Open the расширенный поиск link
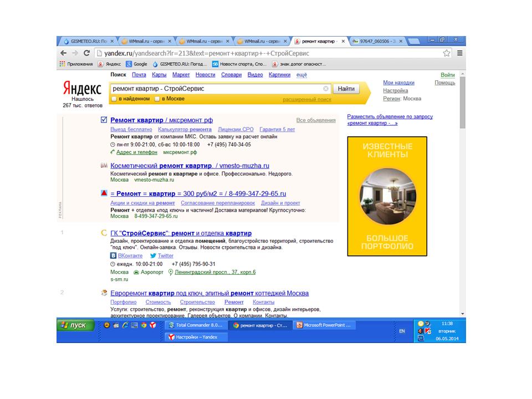532x399 pixels. pyautogui.click(x=306, y=99)
